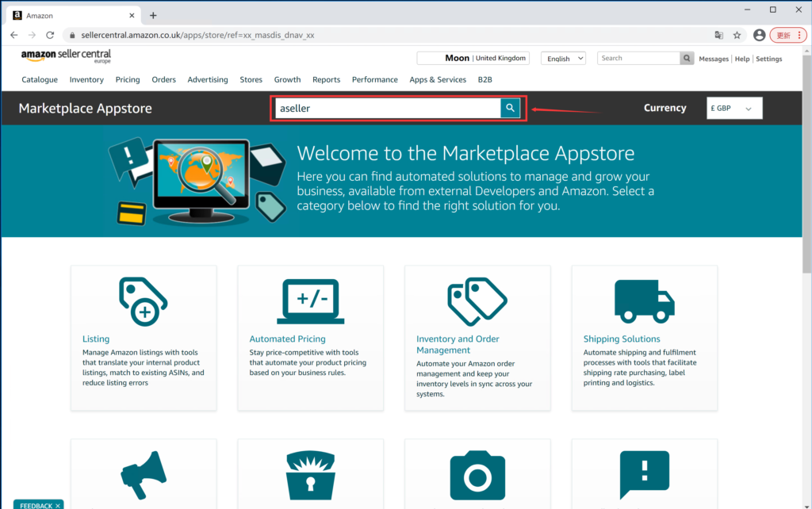Close the FEEDBACK tab with X

57,506
